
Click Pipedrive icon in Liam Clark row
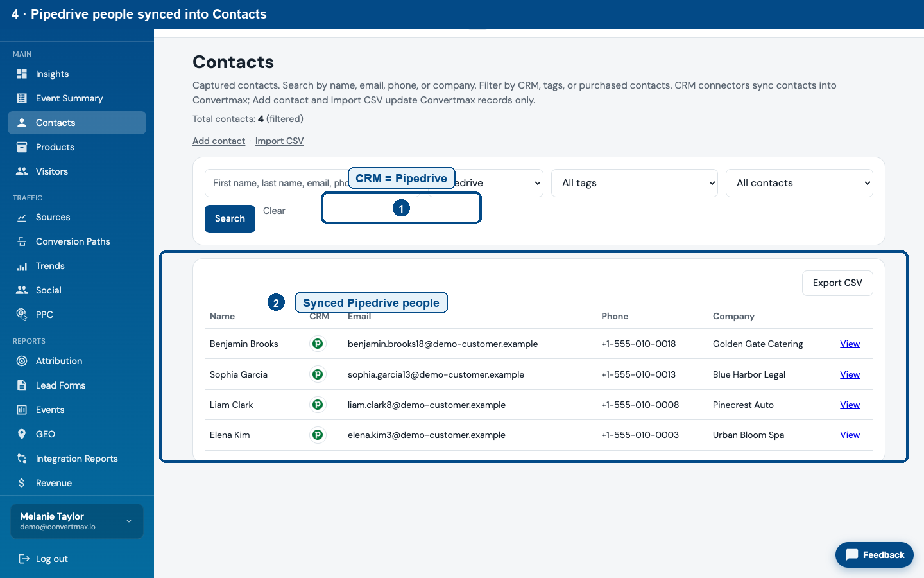(318, 405)
